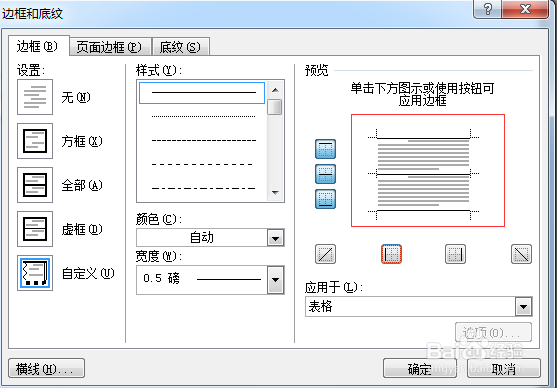Select the 虚框 (Grid) border setting icon
This screenshot has width=557, height=388.
coord(35,229)
